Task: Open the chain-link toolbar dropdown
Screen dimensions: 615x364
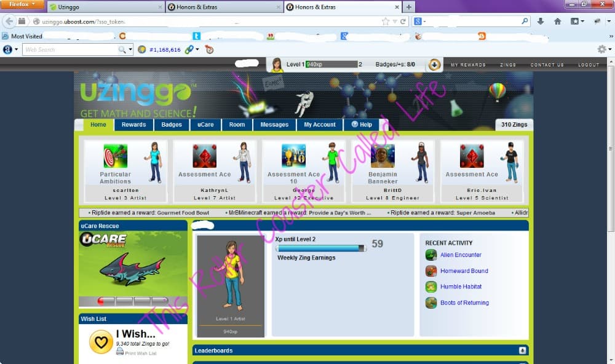Action: click(192, 49)
